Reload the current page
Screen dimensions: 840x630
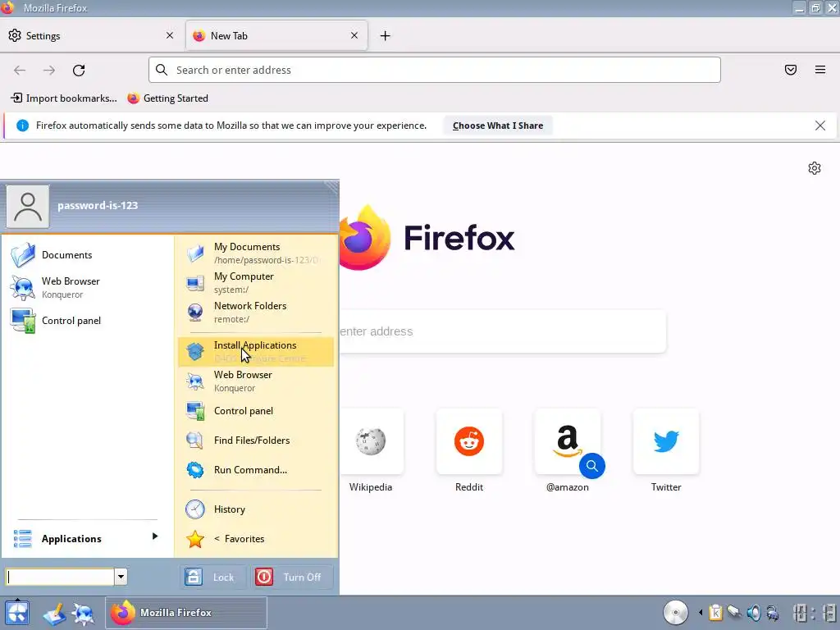[x=79, y=71]
